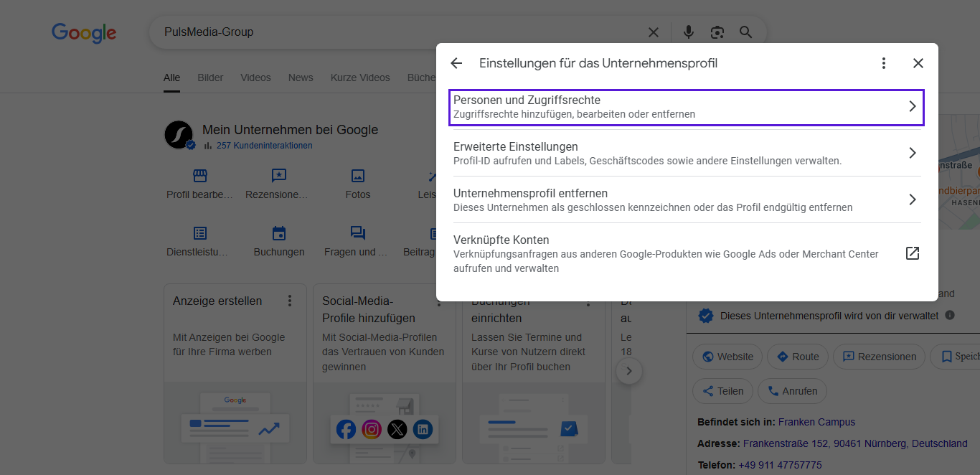Open Personen und Zugriffsrechte settings

[x=686, y=107]
